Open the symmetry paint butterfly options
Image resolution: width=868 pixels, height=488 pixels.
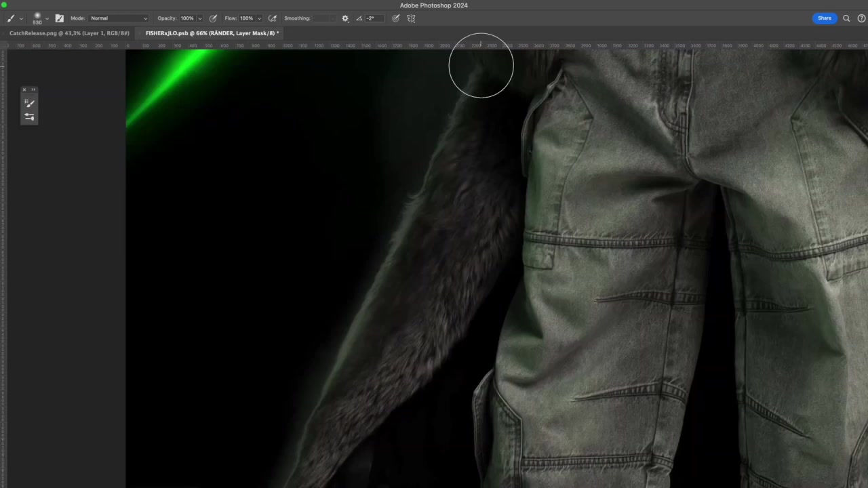tap(411, 18)
